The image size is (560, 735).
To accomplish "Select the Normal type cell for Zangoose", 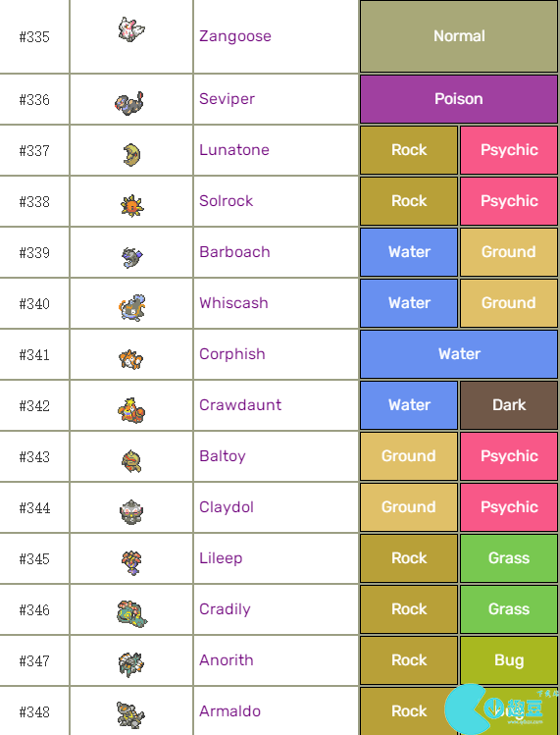I will pyautogui.click(x=459, y=36).
